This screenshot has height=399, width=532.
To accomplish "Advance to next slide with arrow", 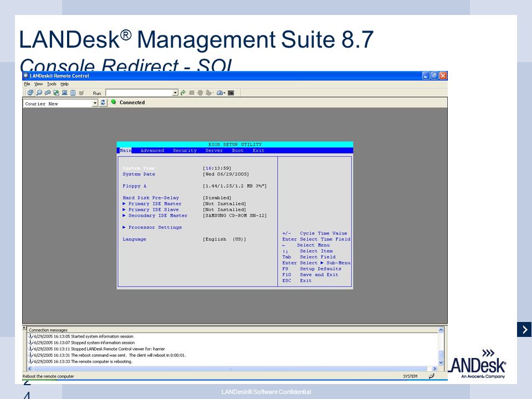I will 524,329.
